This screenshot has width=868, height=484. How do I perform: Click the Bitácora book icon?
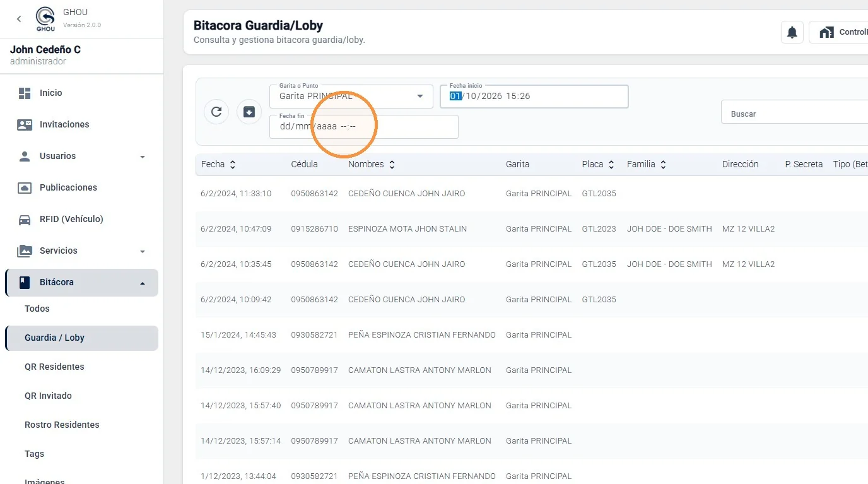click(25, 282)
